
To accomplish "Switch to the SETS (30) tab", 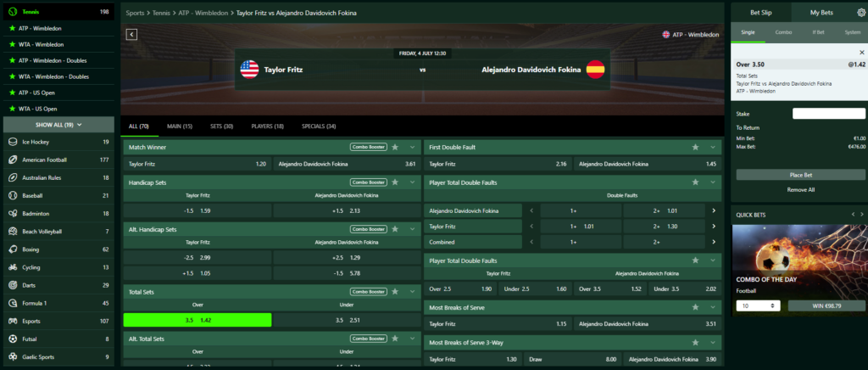I will [x=221, y=126].
